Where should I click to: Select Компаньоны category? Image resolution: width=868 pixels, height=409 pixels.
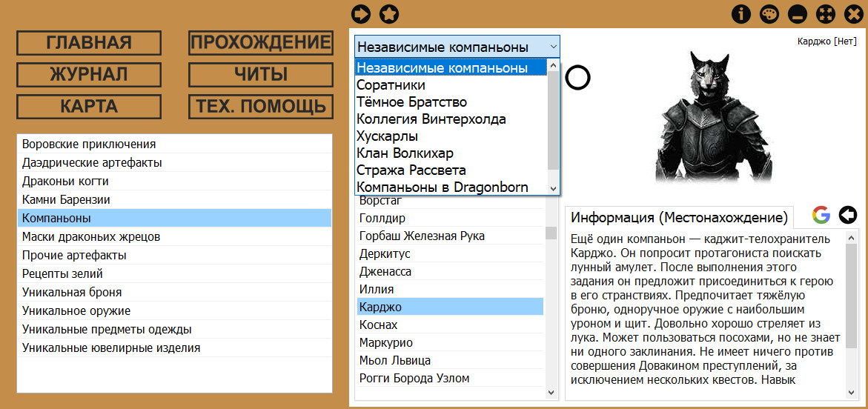click(x=174, y=218)
